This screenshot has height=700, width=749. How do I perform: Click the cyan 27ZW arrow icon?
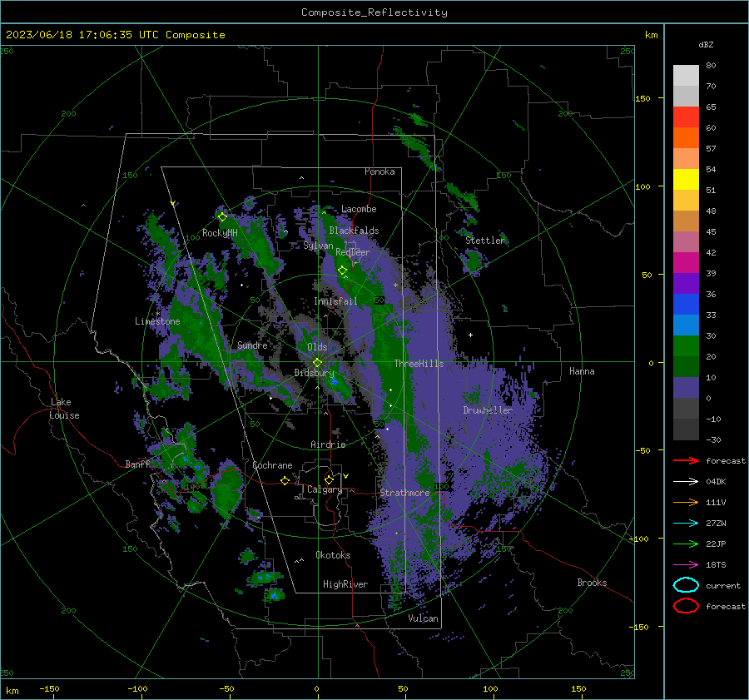point(686,523)
